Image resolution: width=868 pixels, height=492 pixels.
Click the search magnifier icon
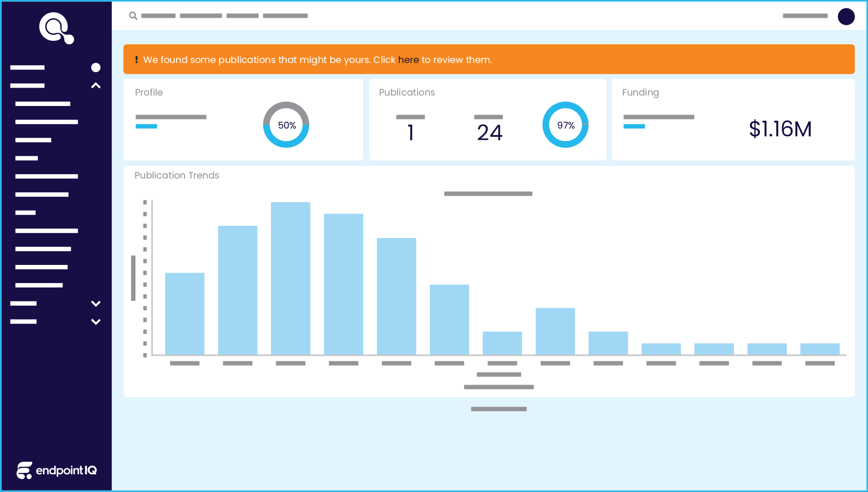pyautogui.click(x=133, y=16)
